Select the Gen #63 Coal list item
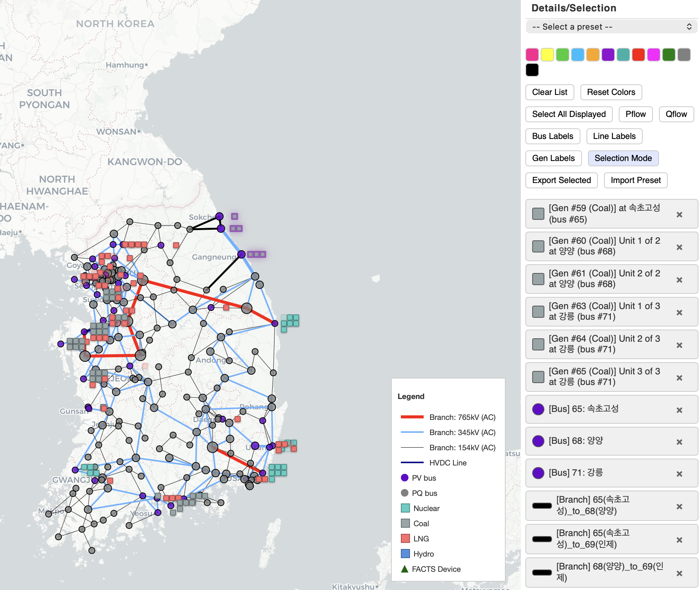The image size is (700, 590). point(604,311)
